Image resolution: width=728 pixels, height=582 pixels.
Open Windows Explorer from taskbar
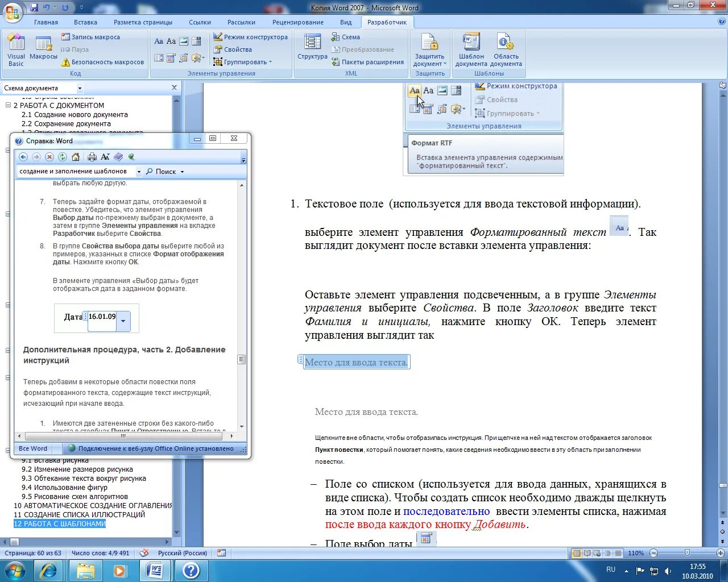point(85,570)
